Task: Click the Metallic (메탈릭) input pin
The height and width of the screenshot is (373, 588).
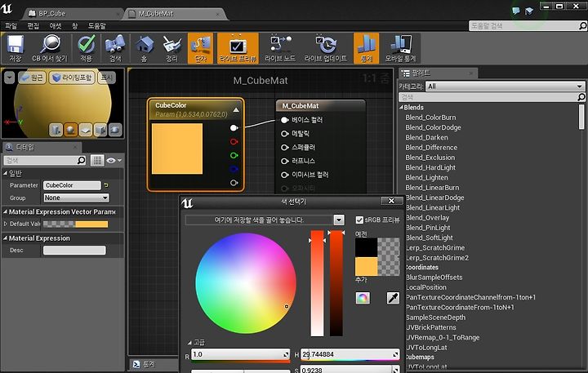Action: pos(285,134)
